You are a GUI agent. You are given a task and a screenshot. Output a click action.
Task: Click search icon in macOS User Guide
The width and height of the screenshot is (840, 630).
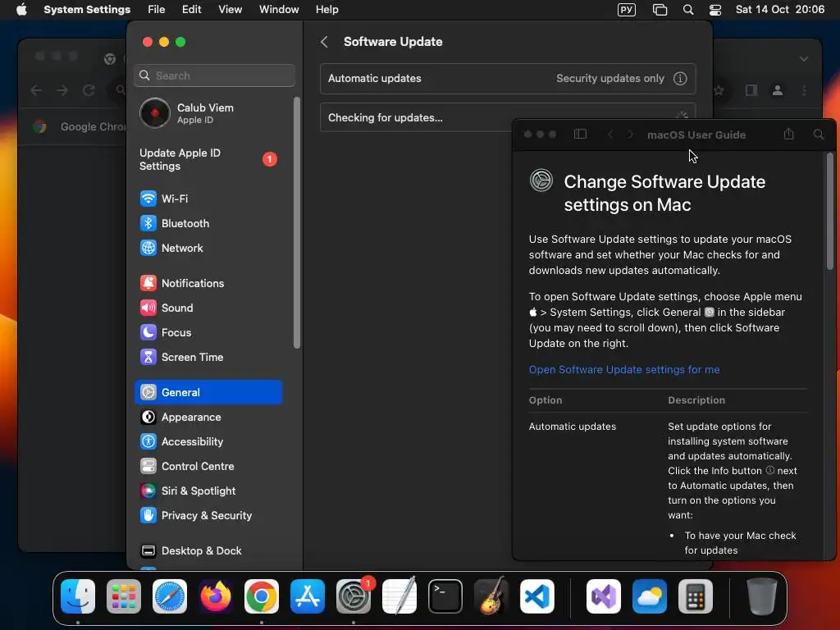point(819,135)
